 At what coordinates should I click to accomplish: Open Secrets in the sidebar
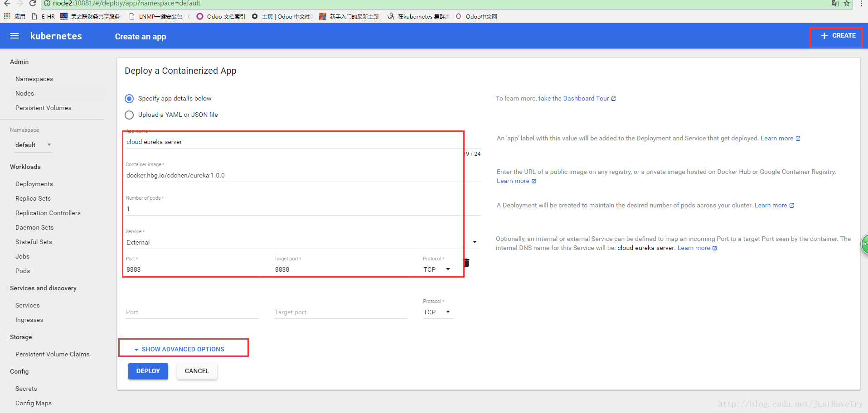[x=26, y=389]
